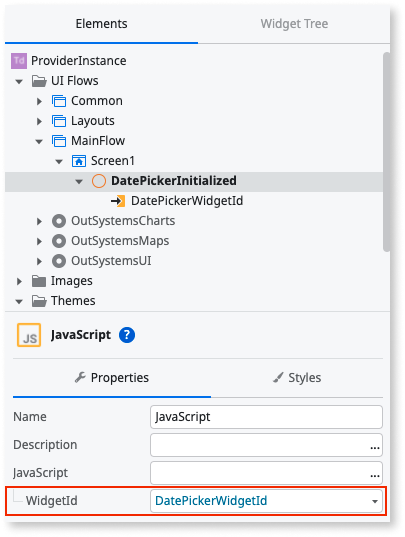Expand the Common flow node
Viewport: 405px width, 537px height.
pos(39,101)
